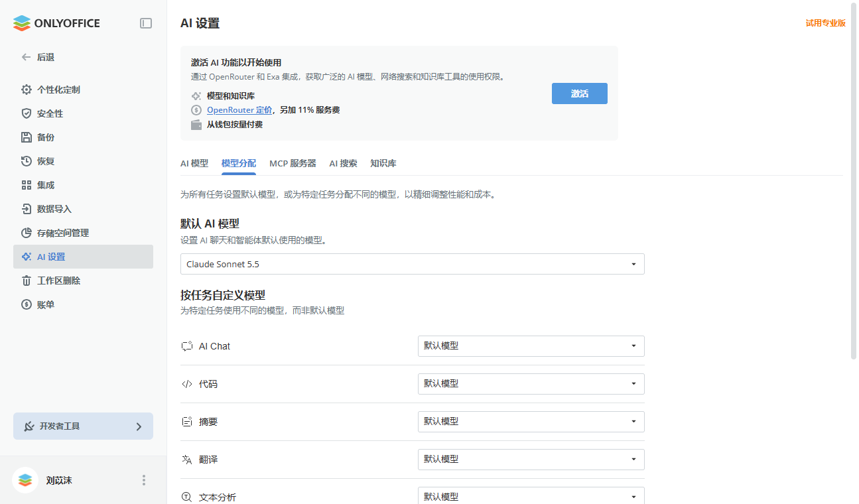Click the 摘要 summary icon
The image size is (859, 504).
[187, 422]
